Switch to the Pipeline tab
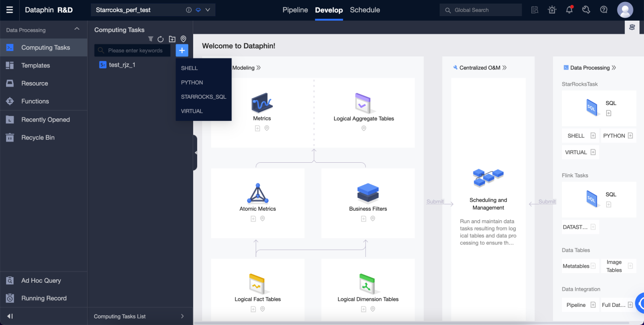Viewport: 644px width, 325px height. click(295, 10)
